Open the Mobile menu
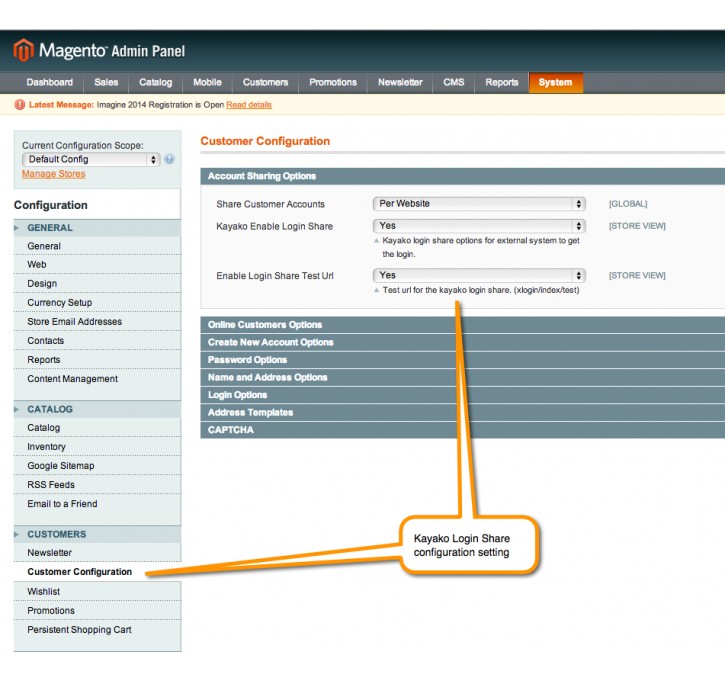 point(207,82)
